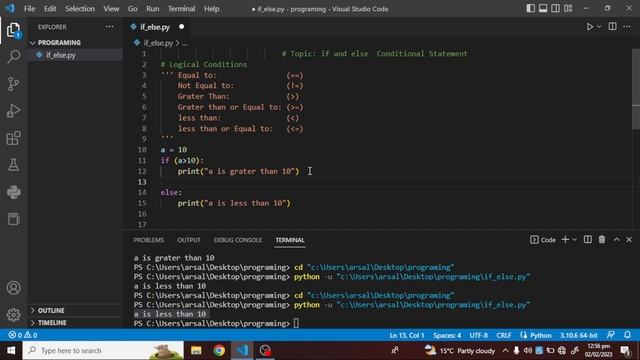640x360 pixels.
Task: Open Explorer Views and More Actions ellipsis
Action: [110, 27]
